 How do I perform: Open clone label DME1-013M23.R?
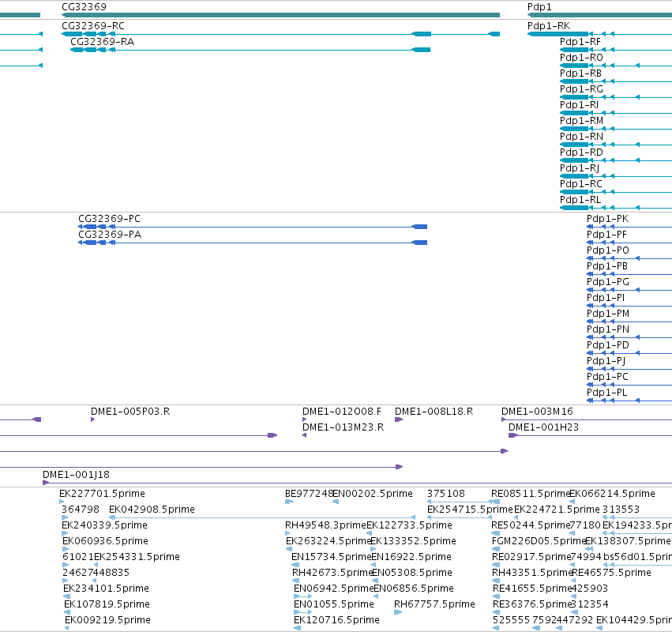coord(343,427)
